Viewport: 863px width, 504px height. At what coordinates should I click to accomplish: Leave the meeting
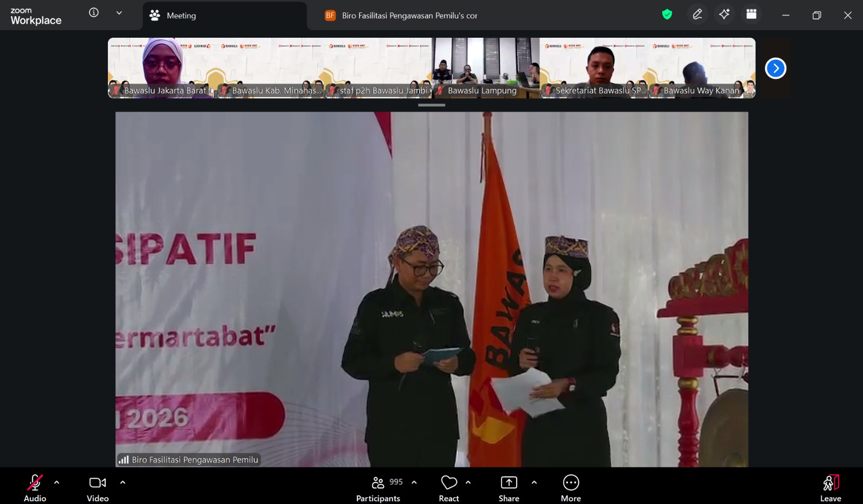coord(831,488)
